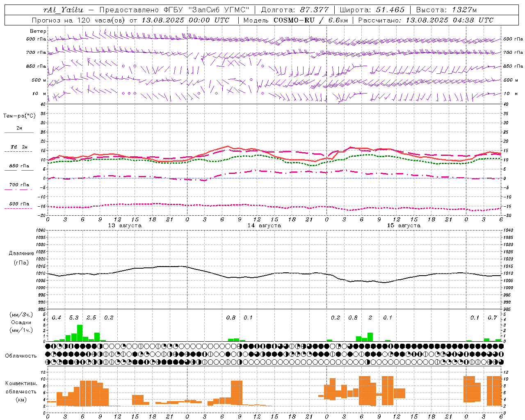
Task: Click the 13 августа date label
Action: click(x=125, y=226)
